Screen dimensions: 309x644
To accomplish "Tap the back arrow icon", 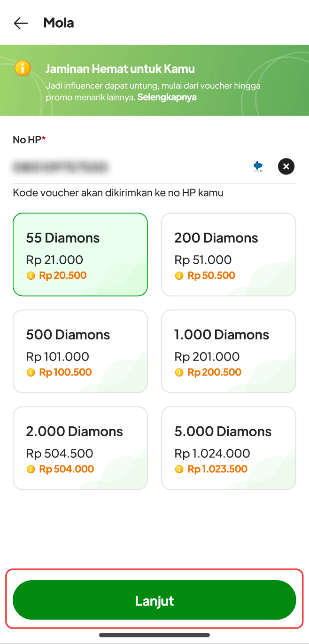I will point(21,23).
